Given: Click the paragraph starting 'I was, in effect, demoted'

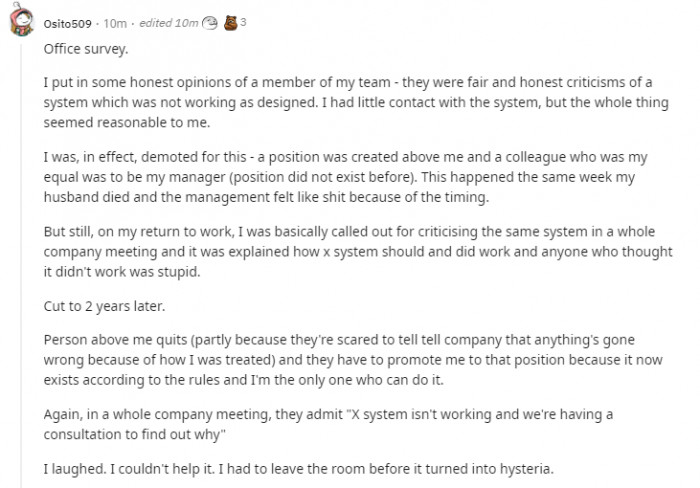Looking at the screenshot, I should point(346,177).
